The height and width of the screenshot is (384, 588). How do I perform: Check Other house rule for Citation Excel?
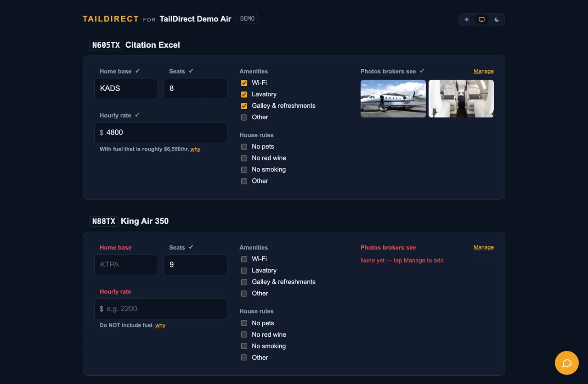point(244,181)
